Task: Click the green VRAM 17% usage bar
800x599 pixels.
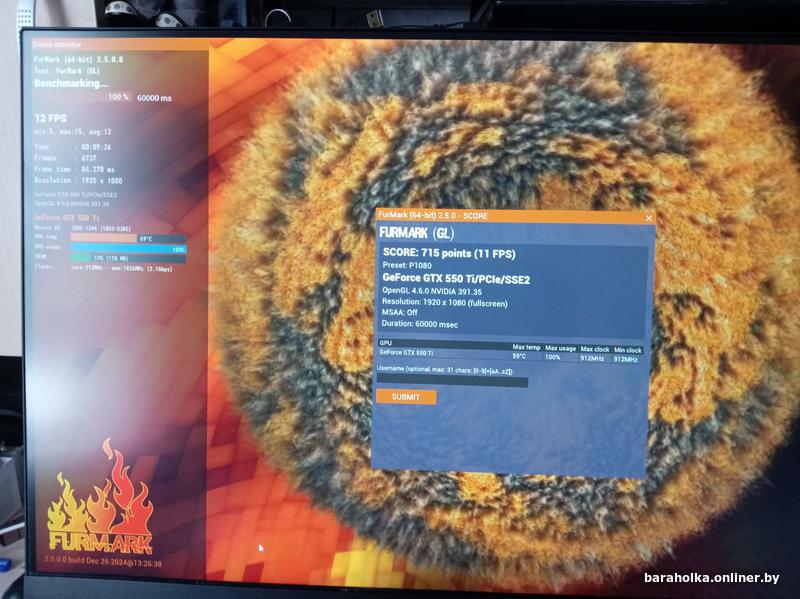Action: (x=128, y=259)
